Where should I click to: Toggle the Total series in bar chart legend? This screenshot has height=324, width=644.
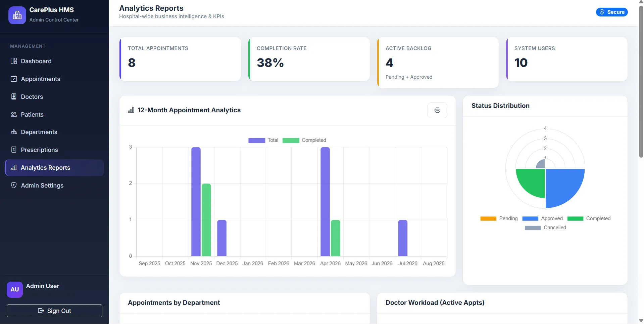(263, 140)
